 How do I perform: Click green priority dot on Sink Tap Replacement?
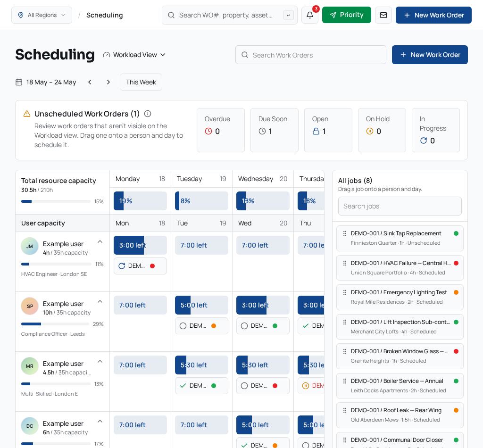point(456,233)
